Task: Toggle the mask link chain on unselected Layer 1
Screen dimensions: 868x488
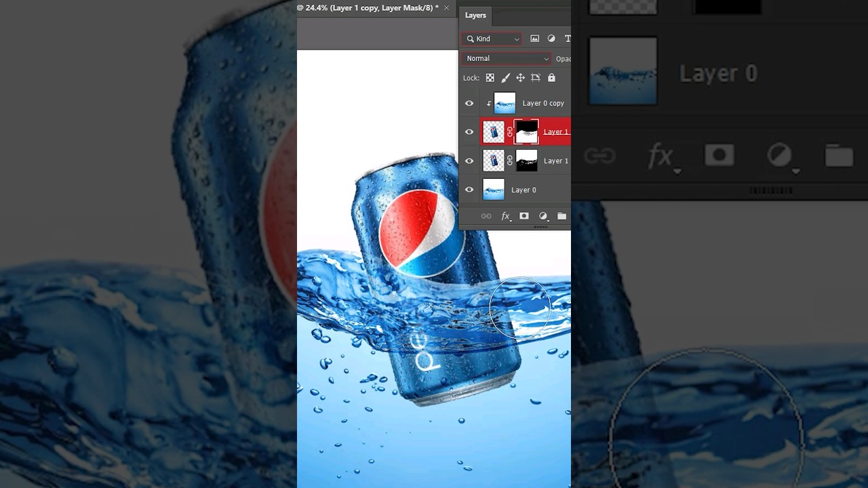Action: 510,161
